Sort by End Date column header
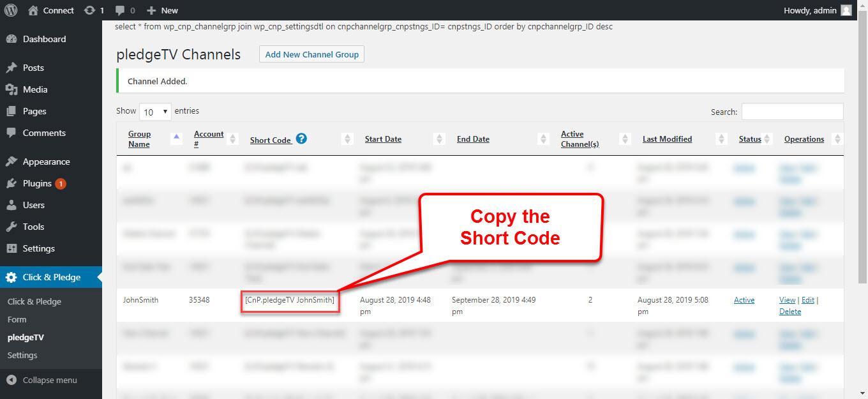This screenshot has width=868, height=399. [473, 139]
